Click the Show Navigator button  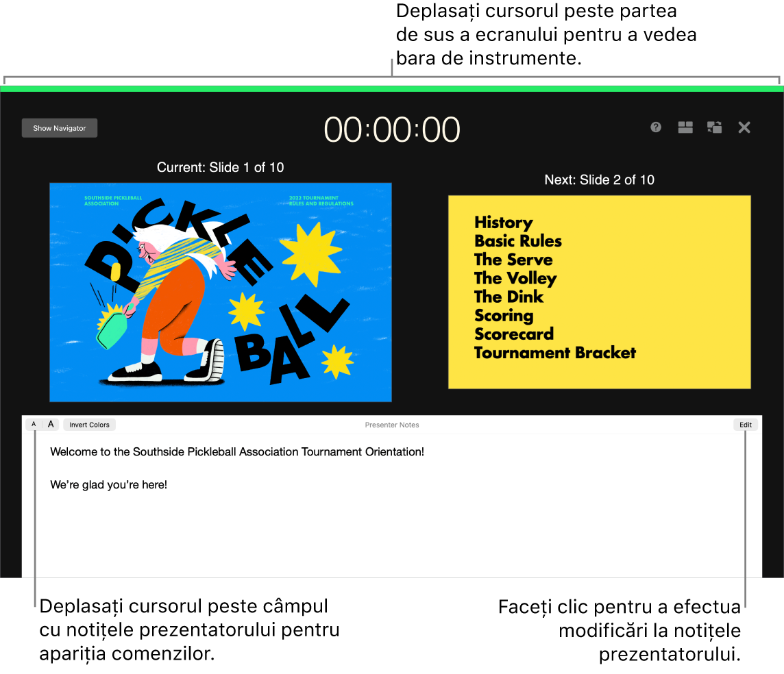click(60, 128)
